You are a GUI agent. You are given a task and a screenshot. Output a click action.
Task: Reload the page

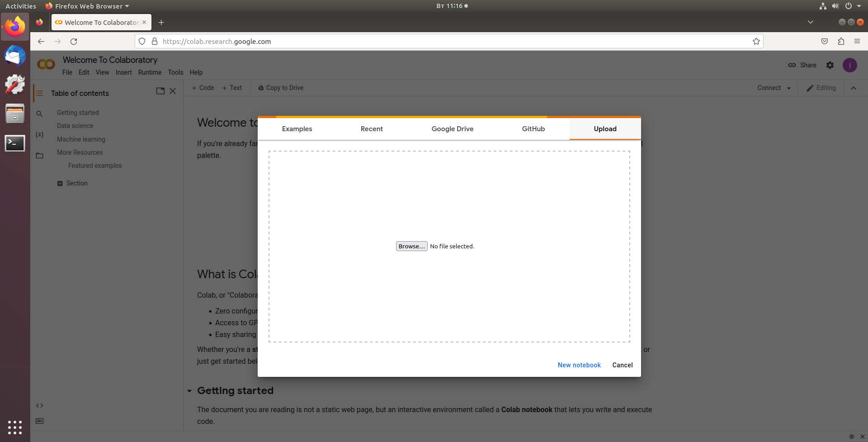(74, 41)
